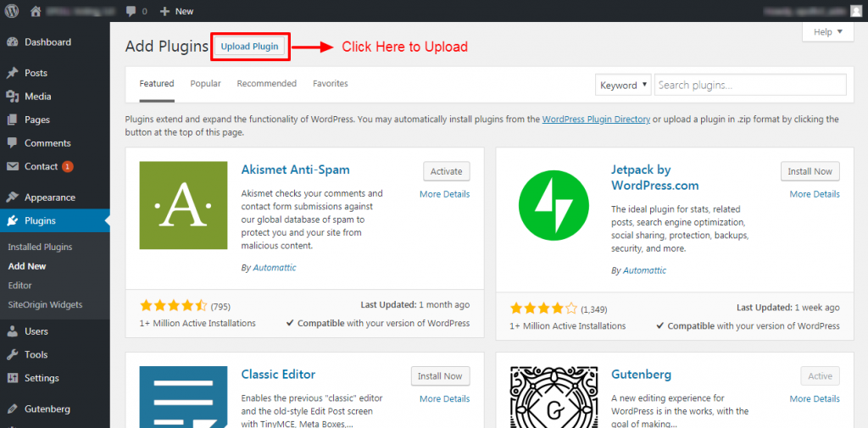This screenshot has width=868, height=428.
Task: Click the Appearance brush icon
Action: [12, 197]
